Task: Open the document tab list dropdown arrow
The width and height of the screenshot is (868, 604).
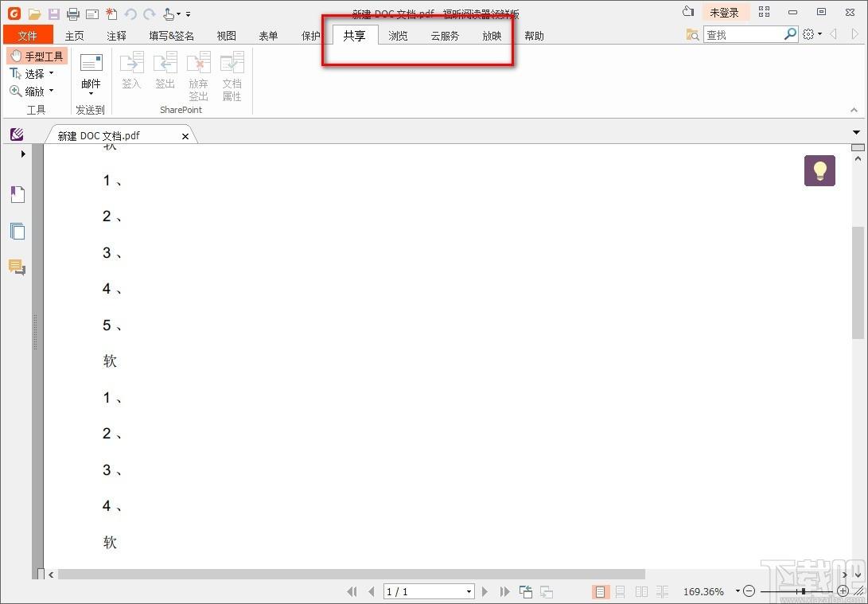Action: (x=856, y=132)
